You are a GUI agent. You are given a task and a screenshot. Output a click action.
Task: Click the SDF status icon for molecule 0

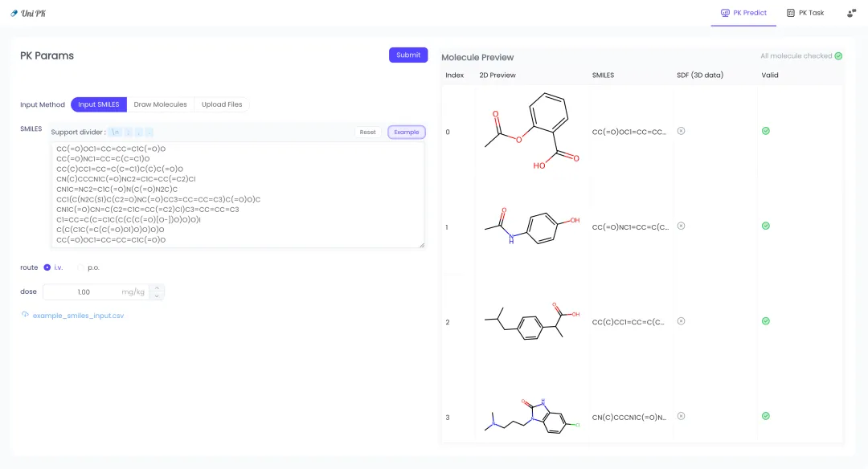click(681, 131)
